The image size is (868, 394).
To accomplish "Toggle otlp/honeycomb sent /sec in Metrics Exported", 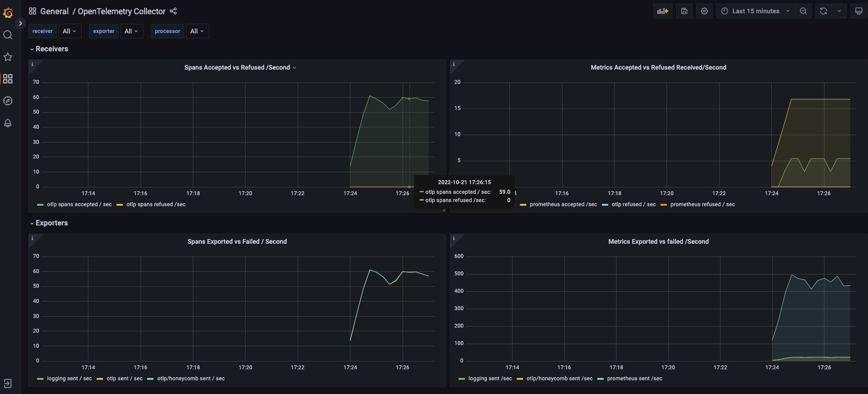I will click(x=559, y=378).
